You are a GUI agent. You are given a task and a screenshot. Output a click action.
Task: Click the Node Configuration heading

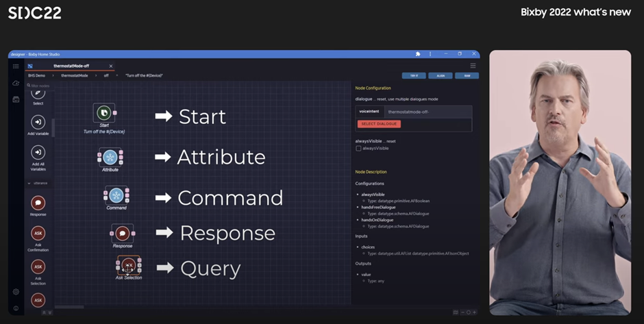click(x=373, y=88)
